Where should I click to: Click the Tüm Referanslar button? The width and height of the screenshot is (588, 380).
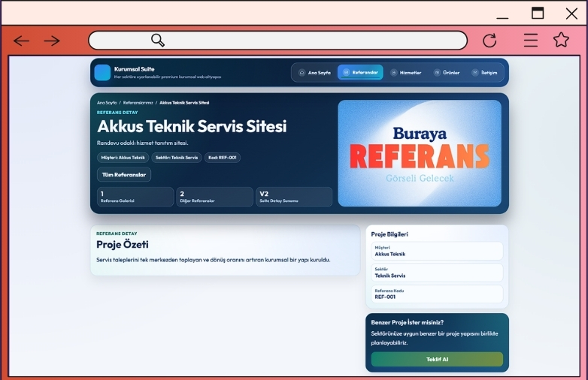click(124, 175)
